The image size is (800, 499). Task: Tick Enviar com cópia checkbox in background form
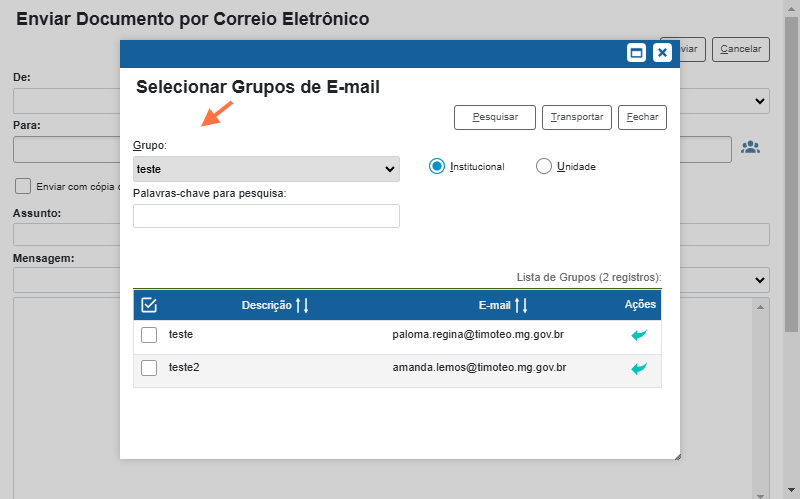coord(22,186)
